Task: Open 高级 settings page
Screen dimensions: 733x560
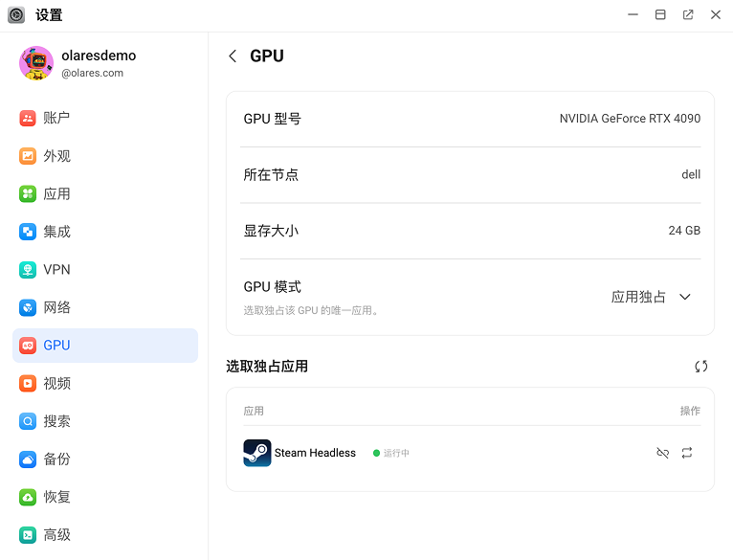Action: (105, 535)
